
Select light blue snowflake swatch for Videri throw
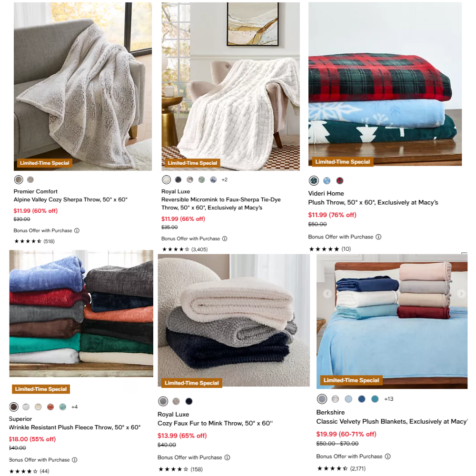[x=327, y=180]
